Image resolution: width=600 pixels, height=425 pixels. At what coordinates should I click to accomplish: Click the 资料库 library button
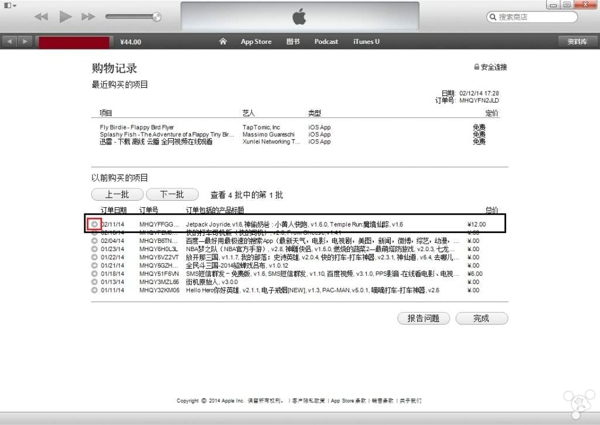577,41
